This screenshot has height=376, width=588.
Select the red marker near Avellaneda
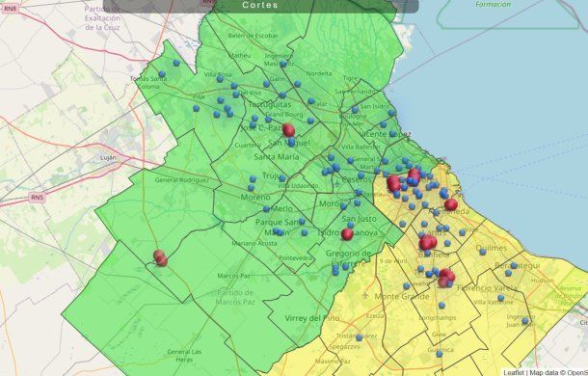point(451,204)
